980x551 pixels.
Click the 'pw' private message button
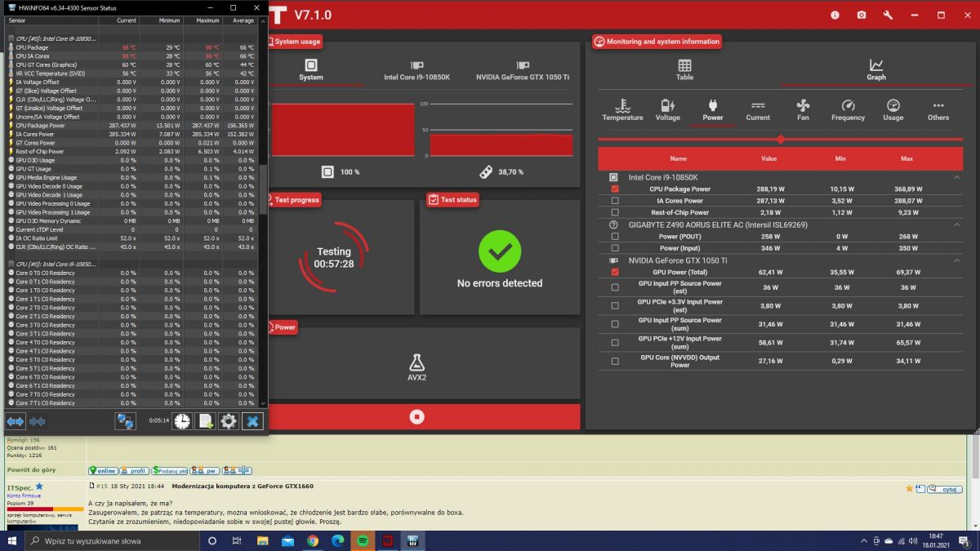205,471
